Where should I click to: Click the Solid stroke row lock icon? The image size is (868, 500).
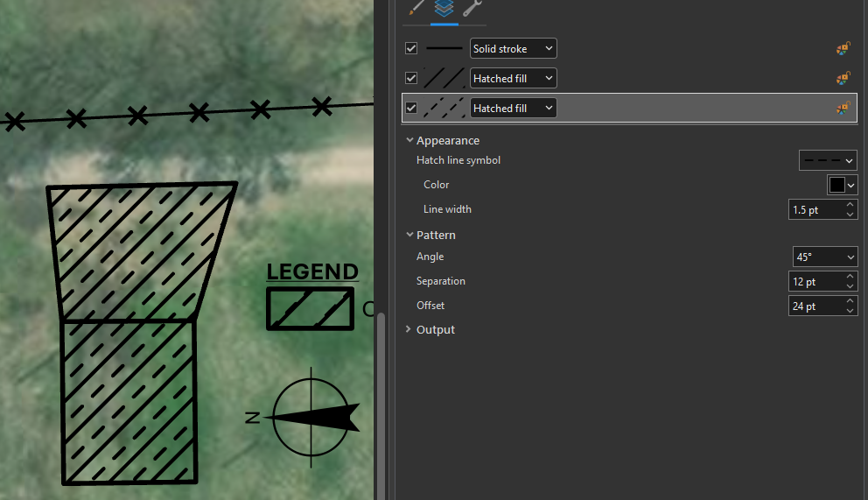843,48
